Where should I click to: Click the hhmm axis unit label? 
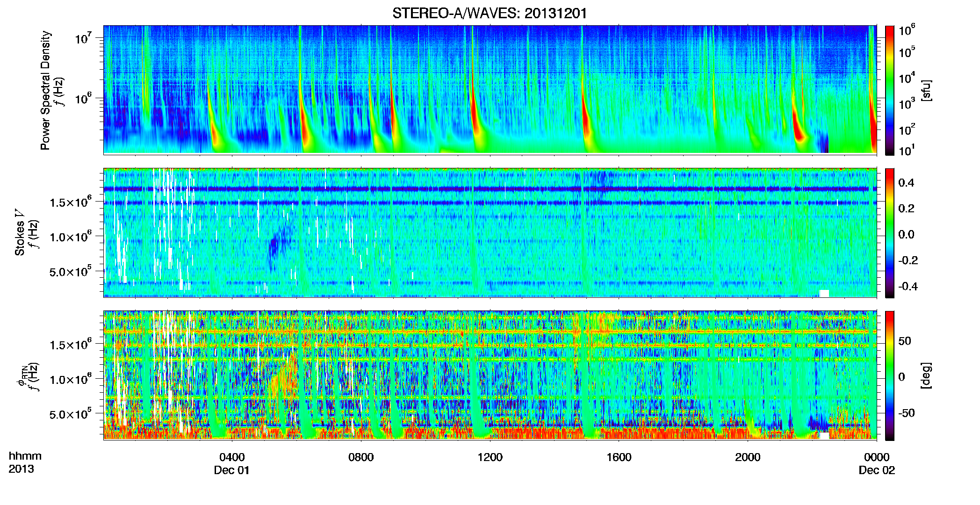pyautogui.click(x=25, y=456)
